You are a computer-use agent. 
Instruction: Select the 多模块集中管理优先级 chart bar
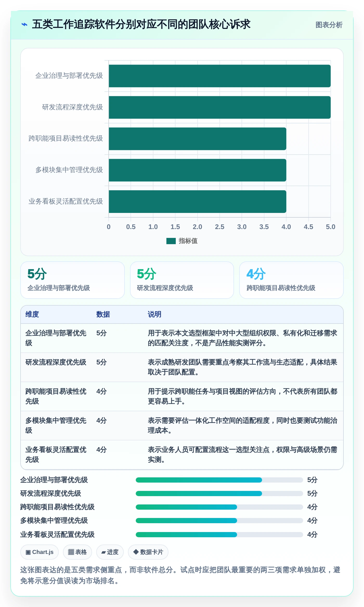click(x=198, y=170)
